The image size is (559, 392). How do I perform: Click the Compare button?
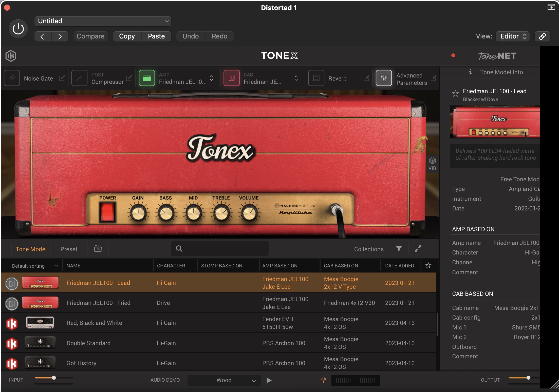pos(90,36)
